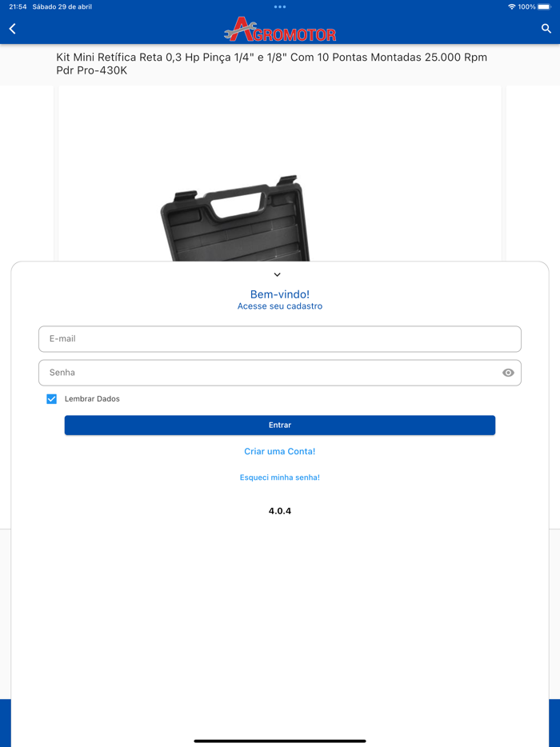
Task: Tap the Kit Mini Retífica product title
Action: coord(272,64)
